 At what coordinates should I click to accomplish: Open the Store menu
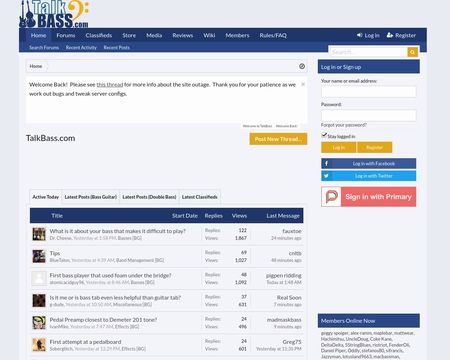click(x=129, y=35)
